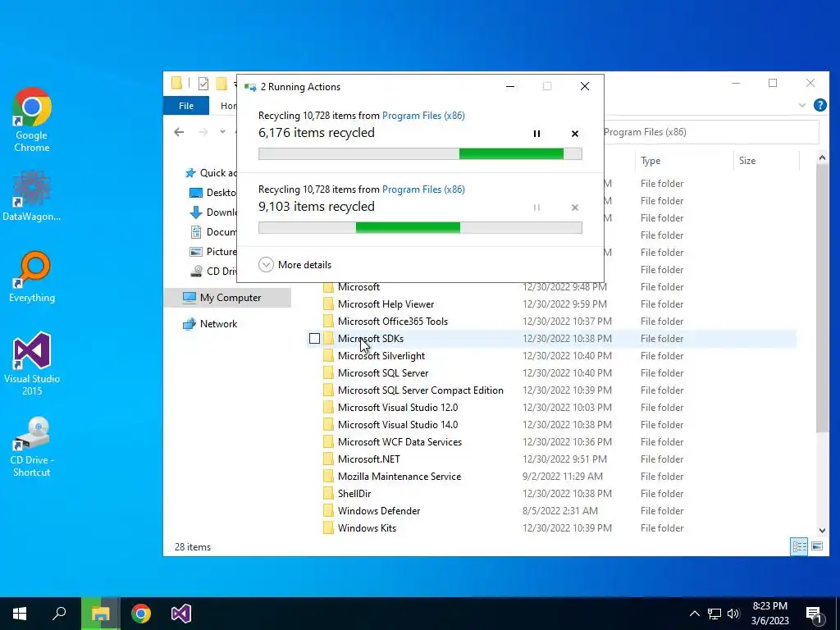Image resolution: width=840 pixels, height=630 pixels.
Task: Select Downloads in the navigation pane
Action: click(x=213, y=212)
